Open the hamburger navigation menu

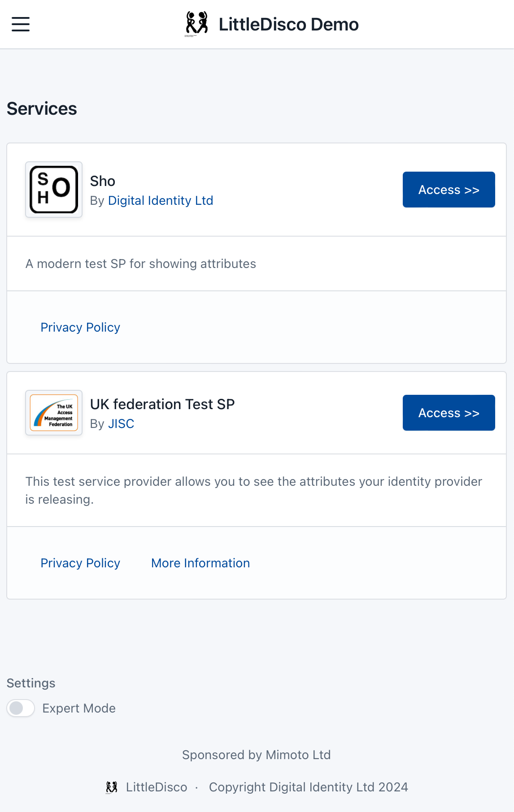(x=21, y=24)
